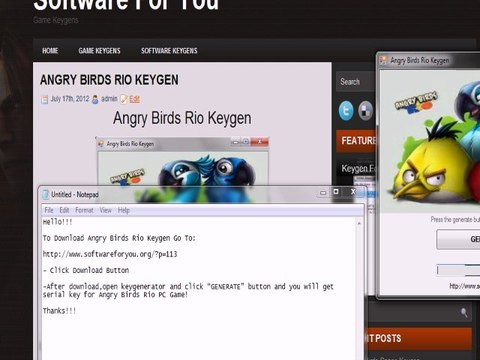
Task: Click the admin author link
Action: coord(109,99)
